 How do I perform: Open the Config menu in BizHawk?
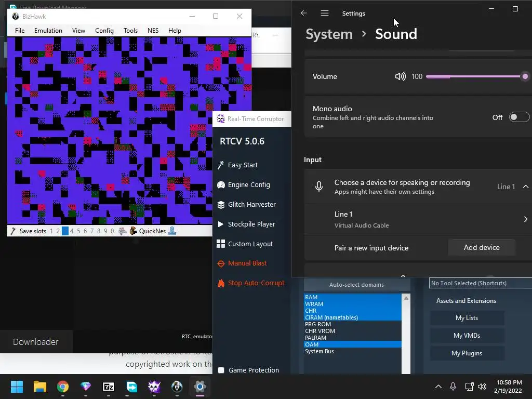(104, 31)
